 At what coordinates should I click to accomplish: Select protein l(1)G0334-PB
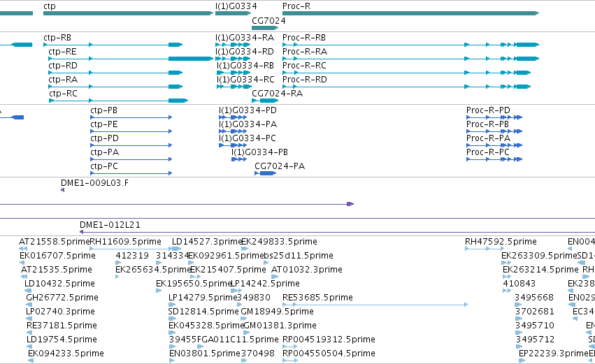click(x=239, y=159)
